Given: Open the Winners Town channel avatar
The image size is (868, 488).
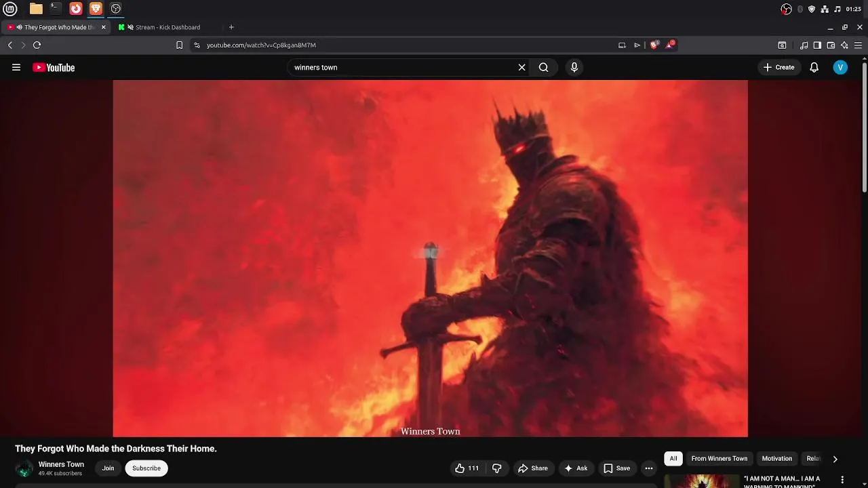Looking at the screenshot, I should (x=24, y=468).
